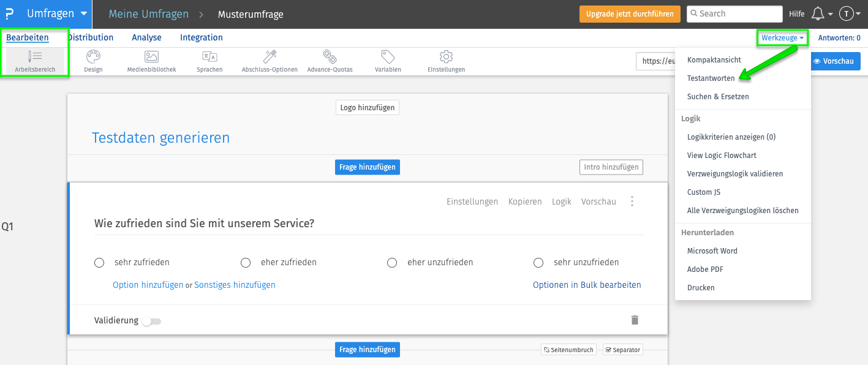This screenshot has width=868, height=365.
Task: Open notifications bell icon
Action: pos(818,13)
